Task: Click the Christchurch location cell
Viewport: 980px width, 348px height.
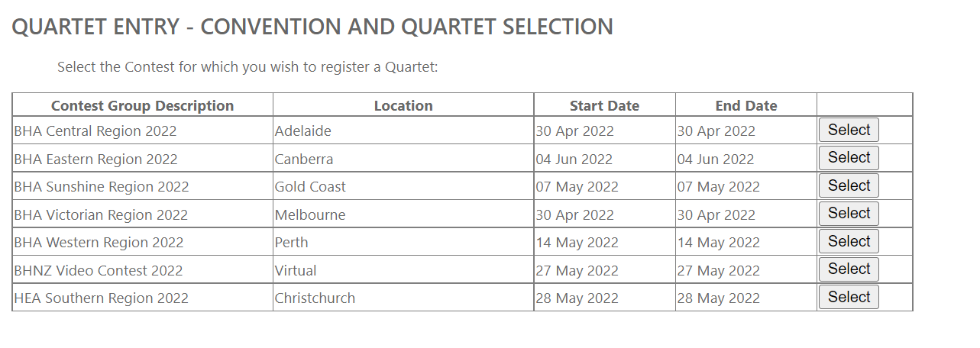Action: [315, 298]
